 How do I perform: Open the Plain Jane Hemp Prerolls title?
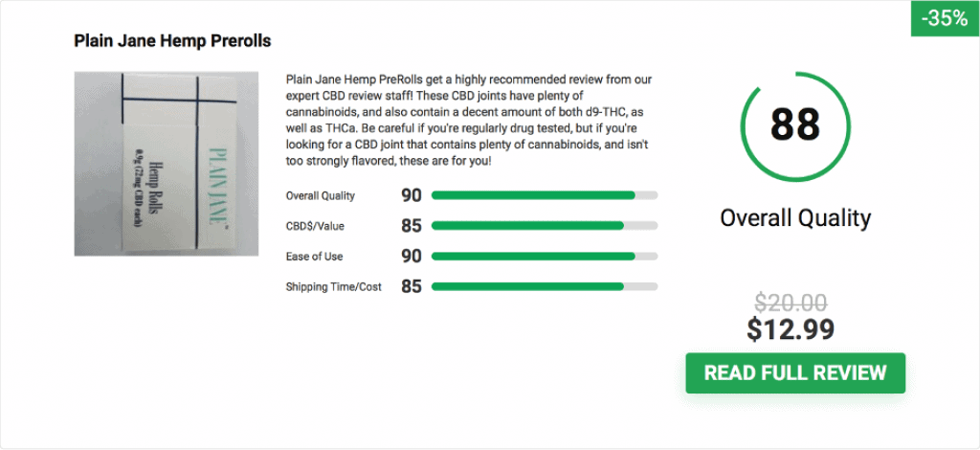[172, 41]
